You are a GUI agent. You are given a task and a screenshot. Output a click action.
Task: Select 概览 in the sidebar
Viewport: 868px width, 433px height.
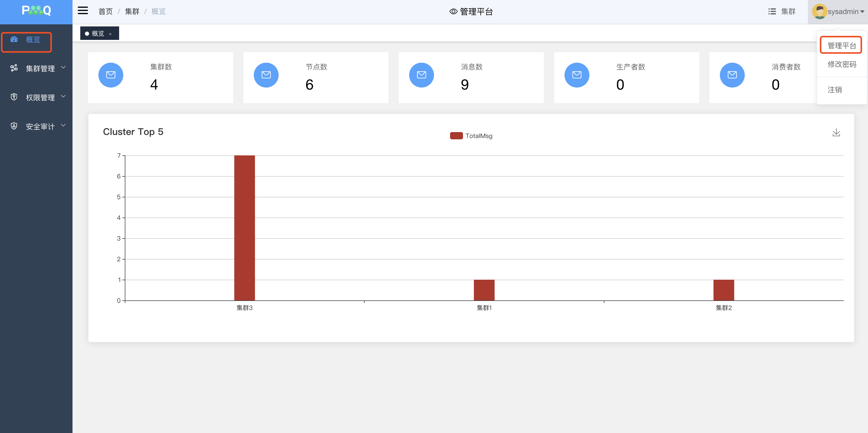coord(33,40)
